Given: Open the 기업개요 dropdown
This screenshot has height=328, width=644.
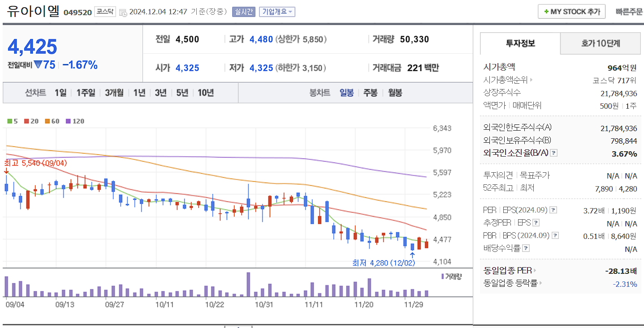Looking at the screenshot, I should [278, 11].
